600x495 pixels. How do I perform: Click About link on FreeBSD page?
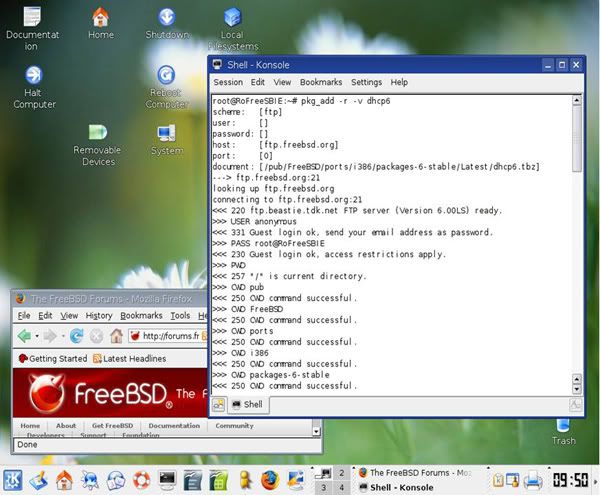pos(66,425)
